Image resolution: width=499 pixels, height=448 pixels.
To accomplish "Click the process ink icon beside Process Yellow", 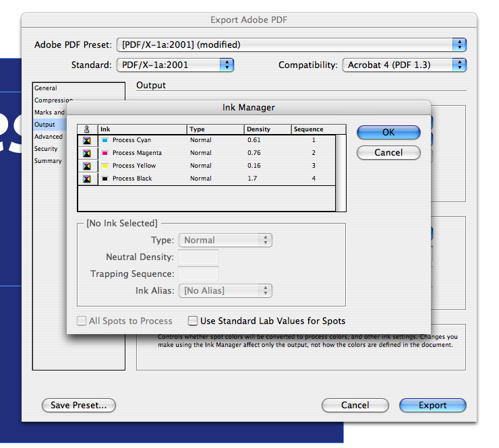I will (86, 166).
